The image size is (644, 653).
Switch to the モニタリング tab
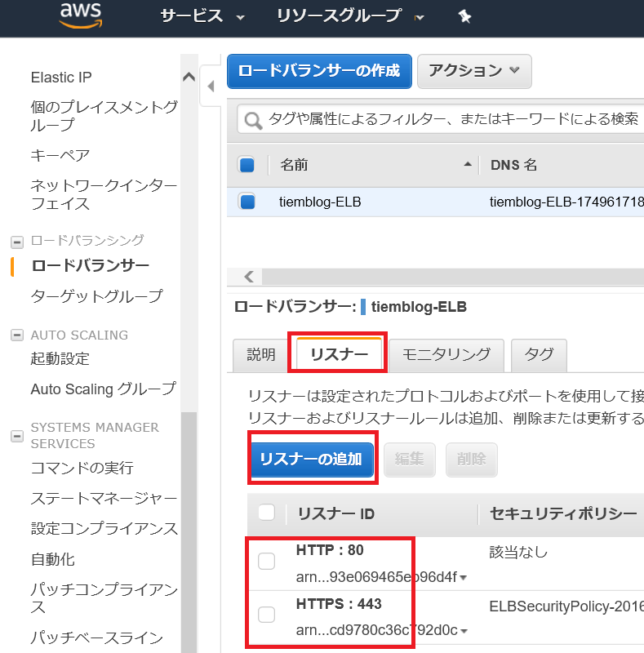[446, 355]
